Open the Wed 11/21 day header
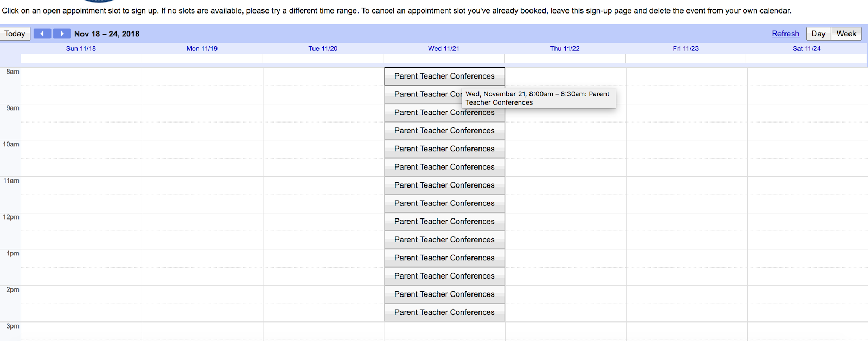The image size is (868, 341). (443, 48)
